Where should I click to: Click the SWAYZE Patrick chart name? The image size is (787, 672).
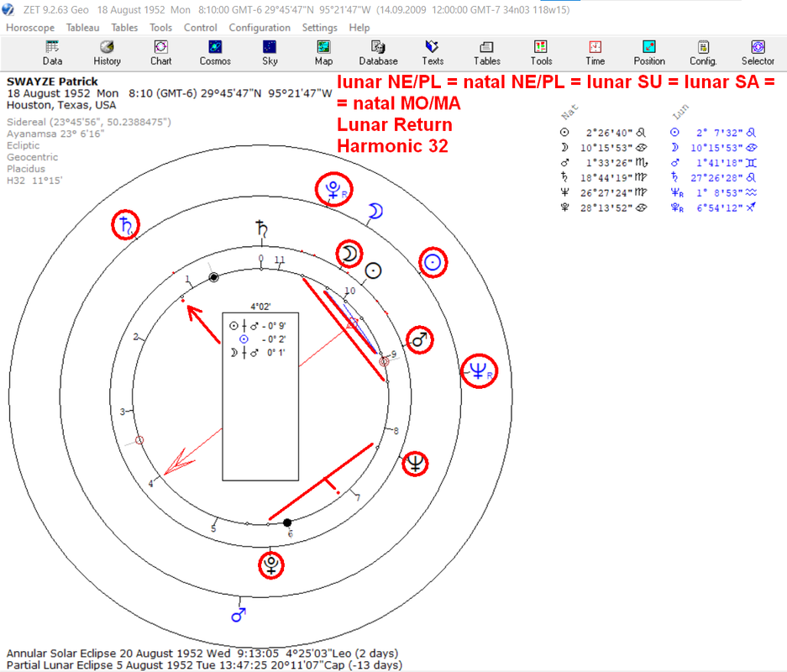coord(52,81)
